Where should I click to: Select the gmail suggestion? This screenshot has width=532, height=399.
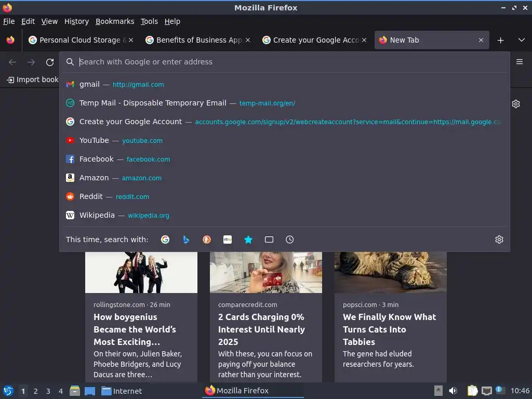pyautogui.click(x=285, y=84)
